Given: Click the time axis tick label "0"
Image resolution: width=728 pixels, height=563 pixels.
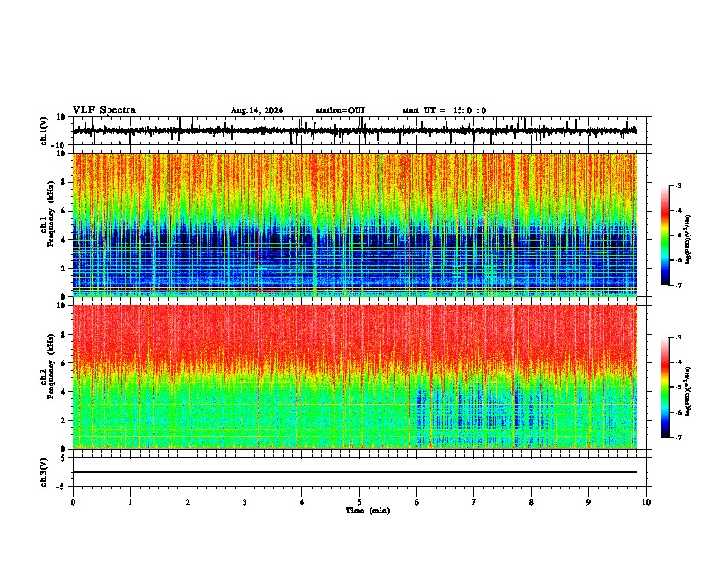Looking at the screenshot, I should click(73, 502).
